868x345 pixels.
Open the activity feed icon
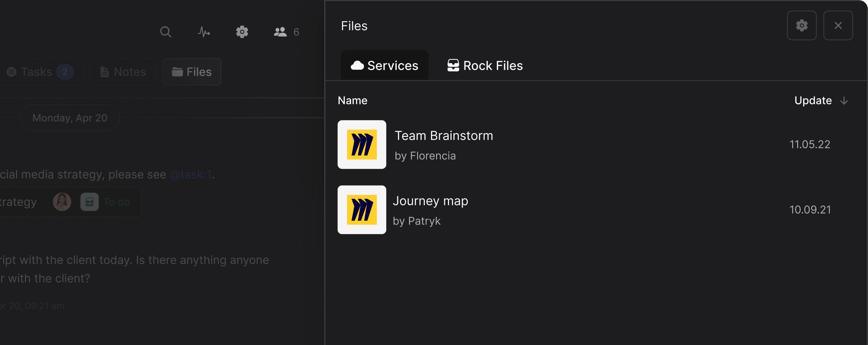(x=204, y=32)
